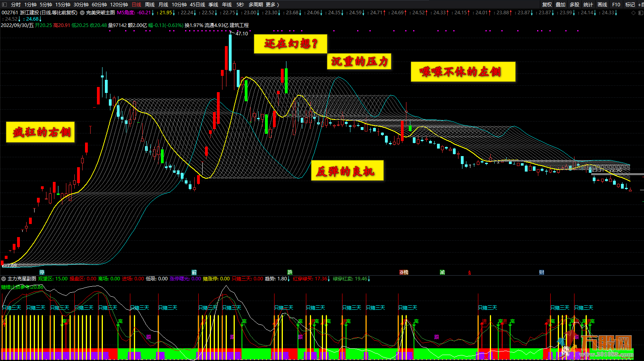Select the 5分钟 period tab
644x361 pixels.
point(46,4)
